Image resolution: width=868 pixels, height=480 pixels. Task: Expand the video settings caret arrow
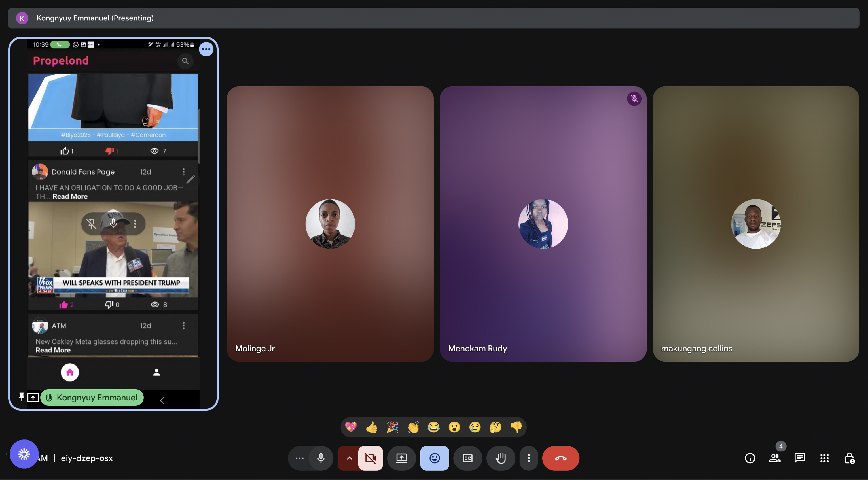tap(349, 458)
